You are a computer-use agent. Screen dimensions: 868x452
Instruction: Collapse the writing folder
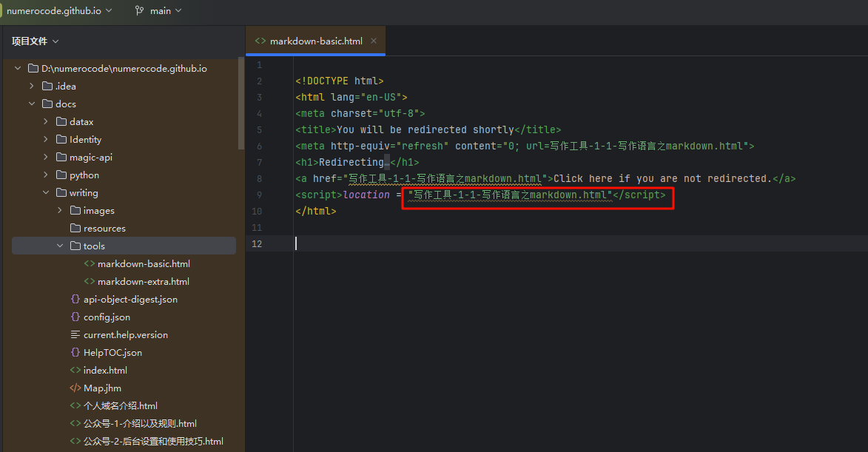click(46, 193)
